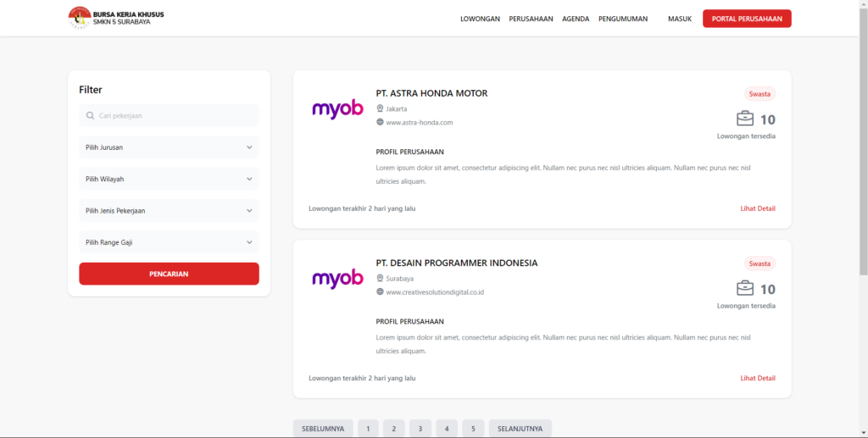This screenshot has width=868, height=438.
Task: Open Lihat Detail for PT. Desain Programmer Indonesia
Action: coord(758,378)
